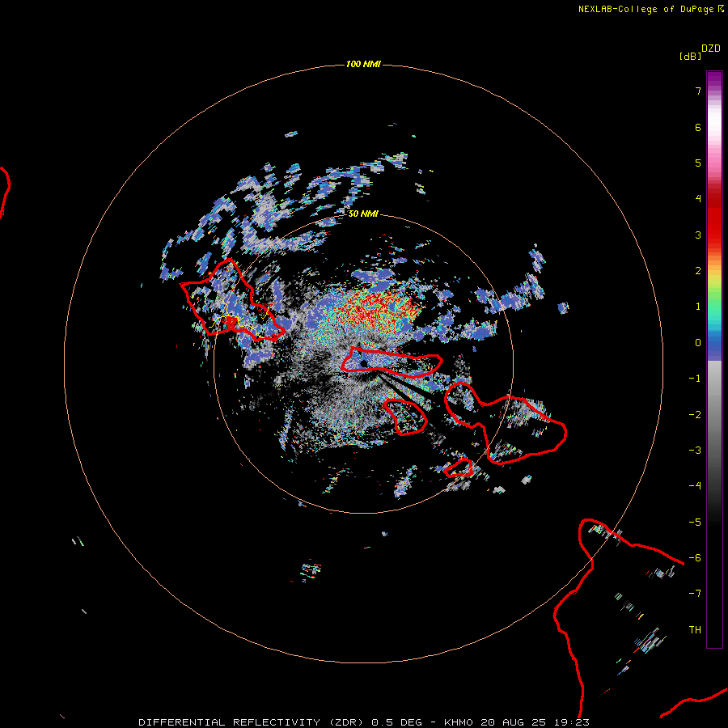Click the TH threshold label on the scale

(695, 630)
